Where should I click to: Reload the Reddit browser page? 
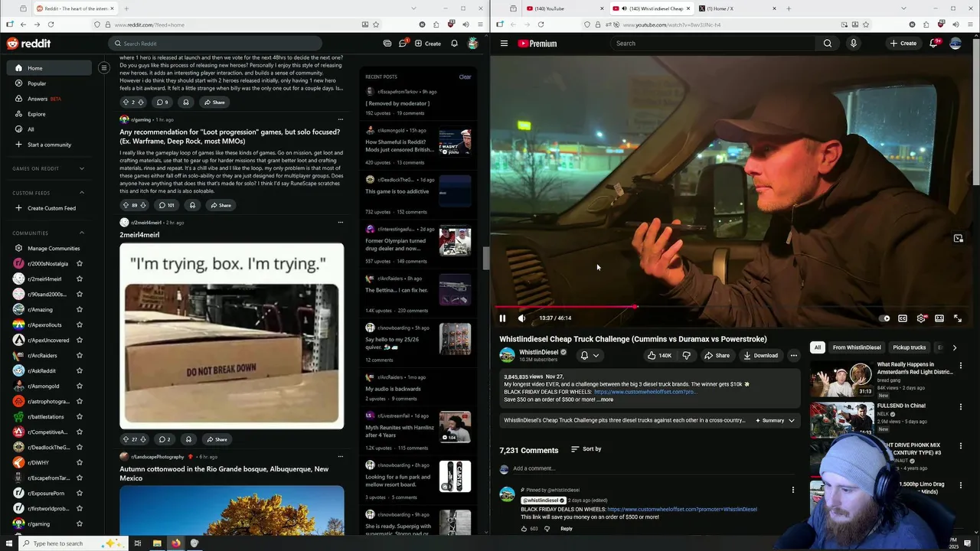click(x=52, y=24)
